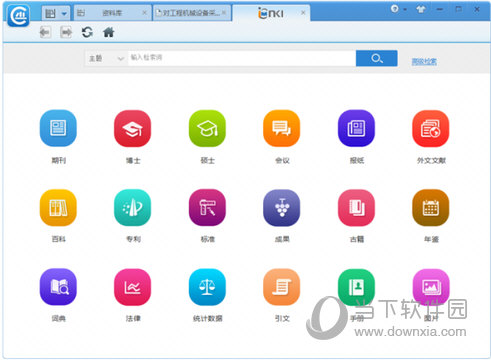Open the 会议 conference papers icon
The width and height of the screenshot is (491, 361).
[282, 128]
